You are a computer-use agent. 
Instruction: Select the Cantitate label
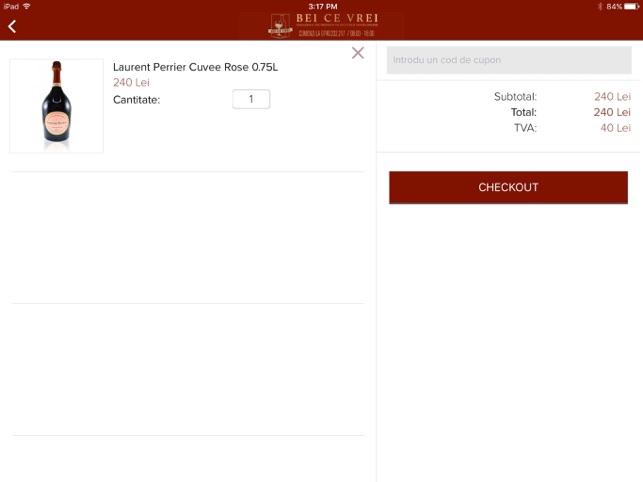point(136,100)
